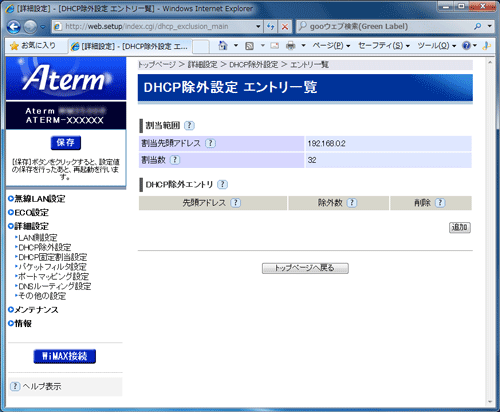This screenshot has height=412, width=500.
Task: Click the browser refresh icon
Action: 271,26
